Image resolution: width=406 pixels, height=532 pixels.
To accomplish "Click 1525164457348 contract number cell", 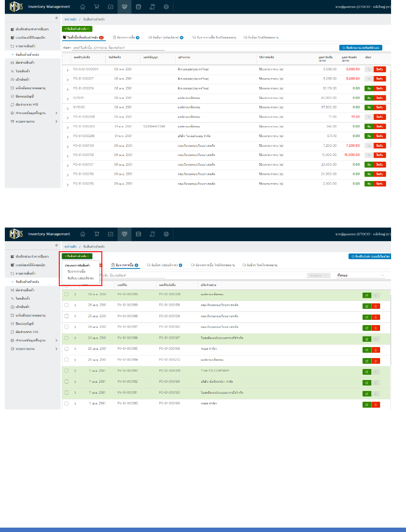I will [x=154, y=126].
